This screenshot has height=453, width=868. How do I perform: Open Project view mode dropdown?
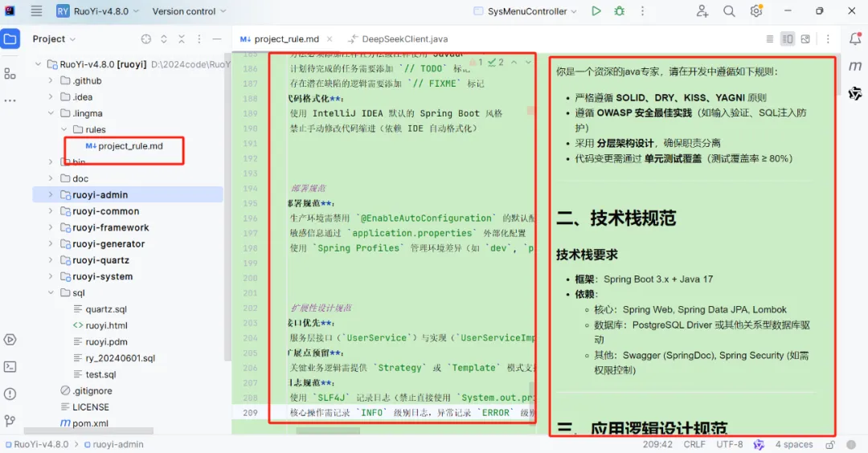54,39
